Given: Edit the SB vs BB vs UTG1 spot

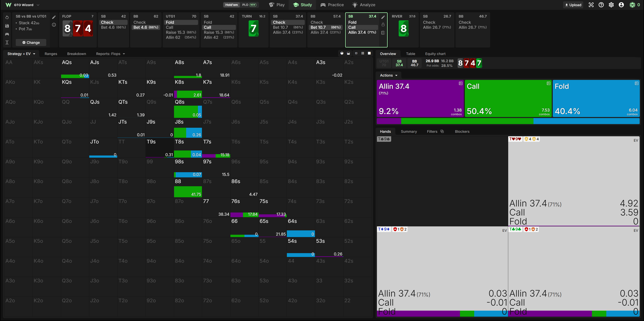Looking at the screenshot, I should coord(54,17).
